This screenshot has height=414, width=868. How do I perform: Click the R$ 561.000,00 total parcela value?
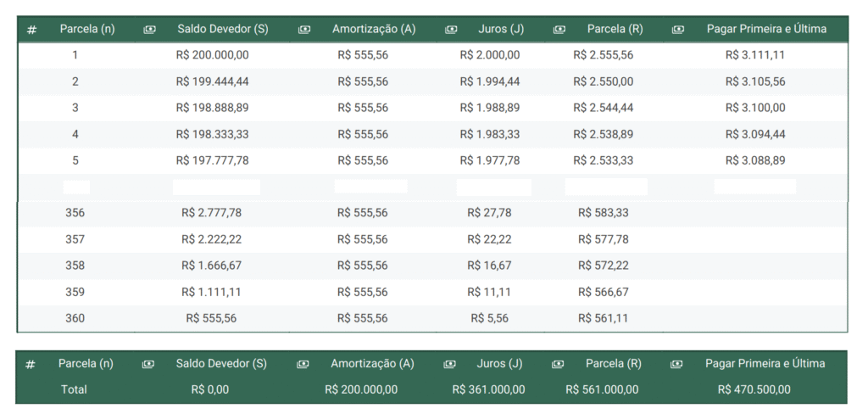pos(602,389)
